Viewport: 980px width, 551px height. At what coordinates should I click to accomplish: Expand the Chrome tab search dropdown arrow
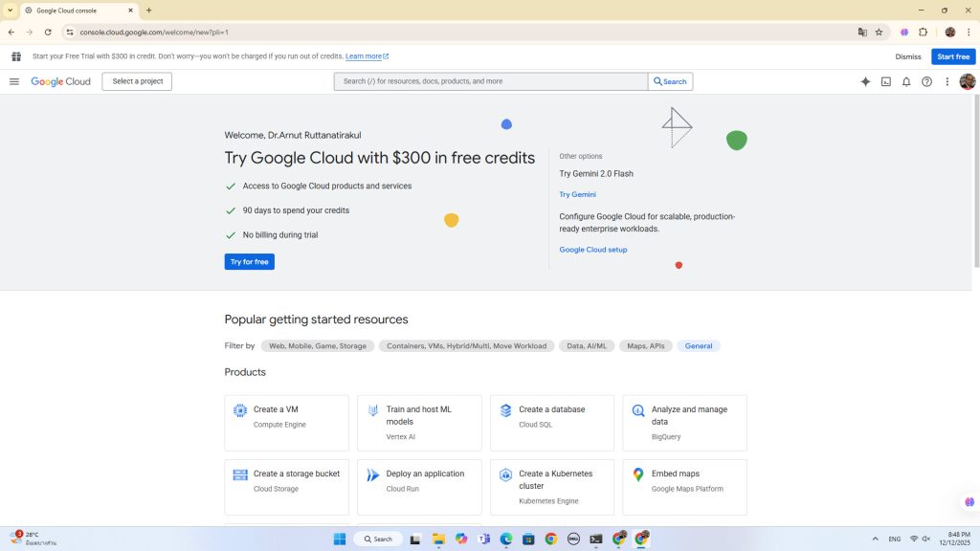coord(10,11)
